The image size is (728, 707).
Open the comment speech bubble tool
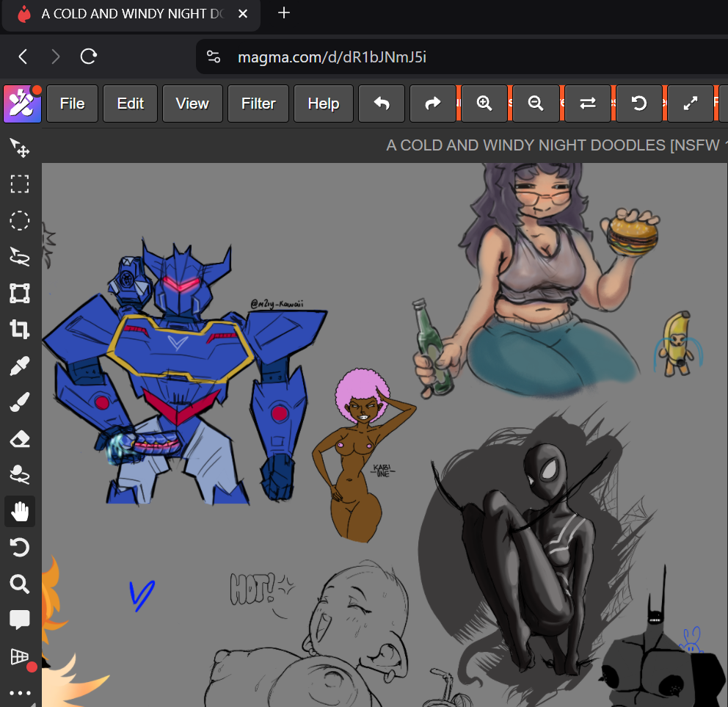tap(20, 620)
